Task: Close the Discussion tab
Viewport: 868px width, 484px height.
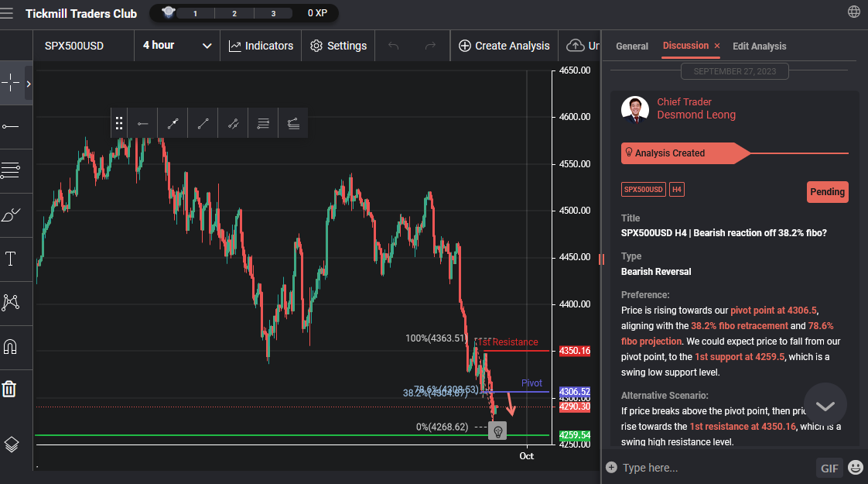Action: coord(717,46)
